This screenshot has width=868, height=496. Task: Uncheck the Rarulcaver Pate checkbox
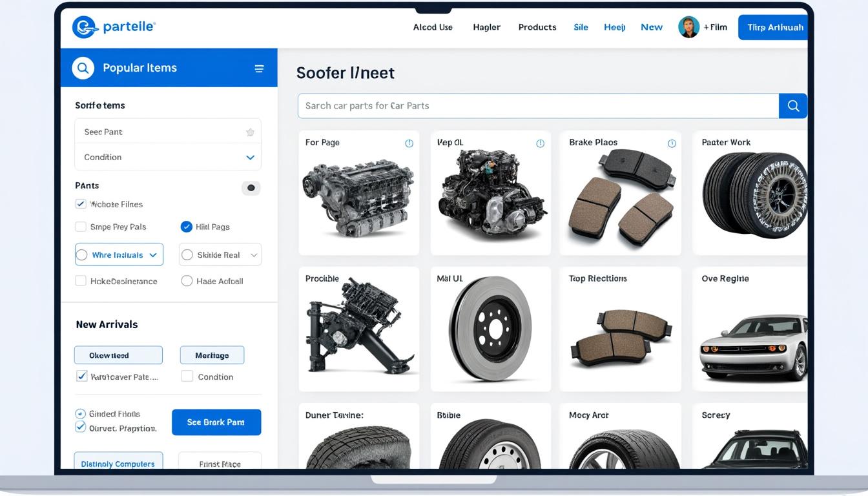pos(81,376)
